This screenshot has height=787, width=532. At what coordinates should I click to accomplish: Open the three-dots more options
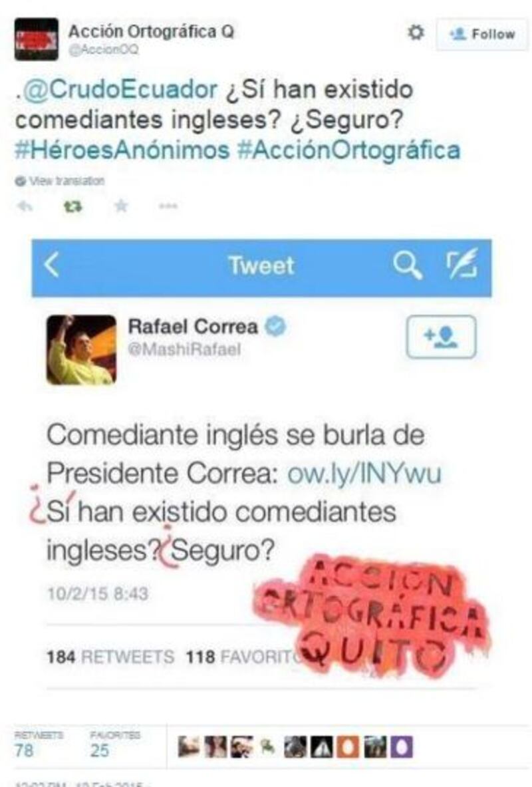tap(168, 206)
